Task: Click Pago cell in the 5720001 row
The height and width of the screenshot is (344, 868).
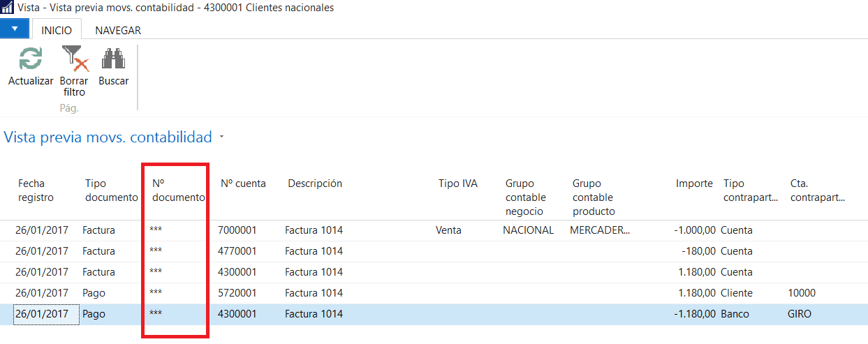Action: tap(94, 293)
